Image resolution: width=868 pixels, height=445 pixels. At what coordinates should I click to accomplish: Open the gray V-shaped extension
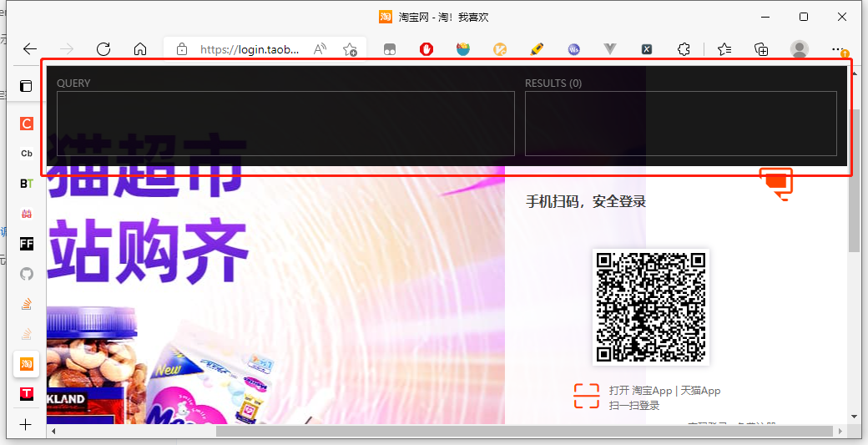tap(610, 49)
